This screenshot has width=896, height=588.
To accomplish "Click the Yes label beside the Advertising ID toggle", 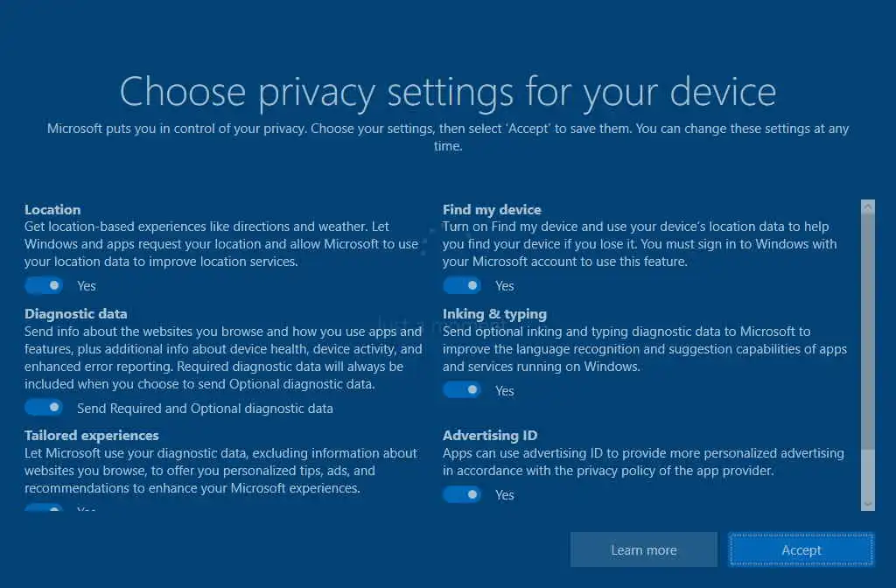I will tap(505, 495).
